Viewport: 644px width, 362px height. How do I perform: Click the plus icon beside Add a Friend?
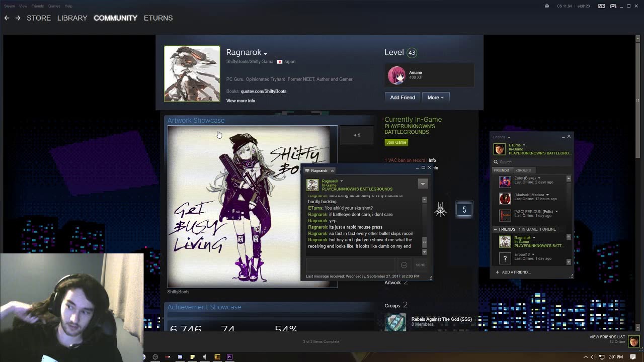[497, 272]
